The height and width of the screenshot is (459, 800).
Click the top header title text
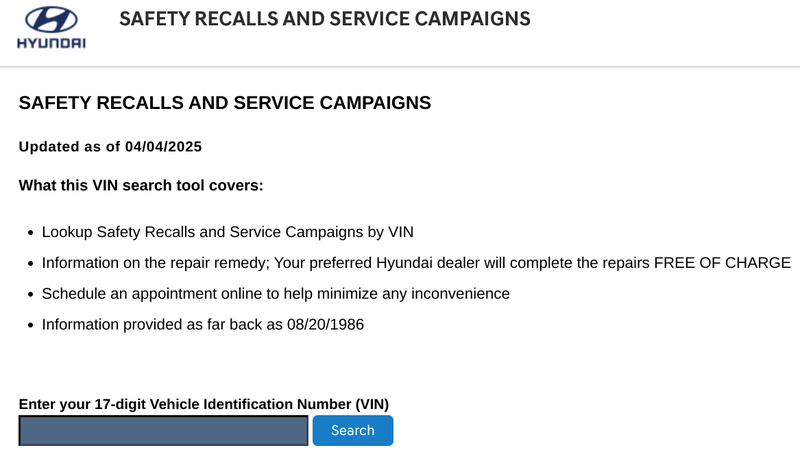[325, 19]
